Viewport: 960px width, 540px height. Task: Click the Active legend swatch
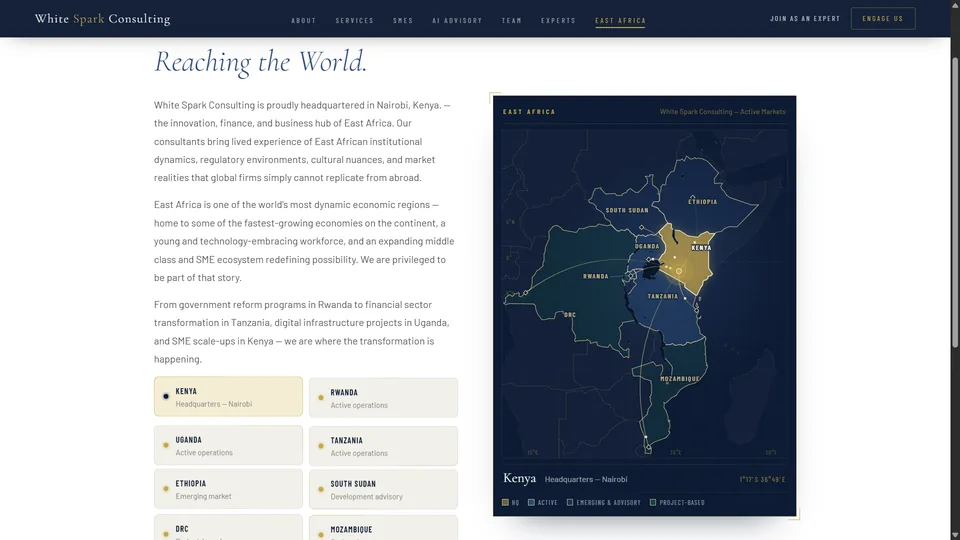coord(531,503)
